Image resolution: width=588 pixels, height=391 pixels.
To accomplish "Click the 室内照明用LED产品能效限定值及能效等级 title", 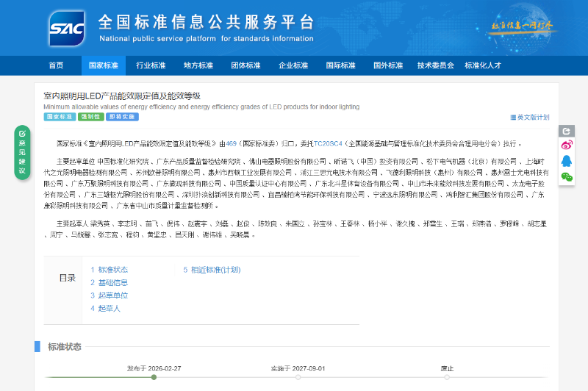I will [122, 96].
